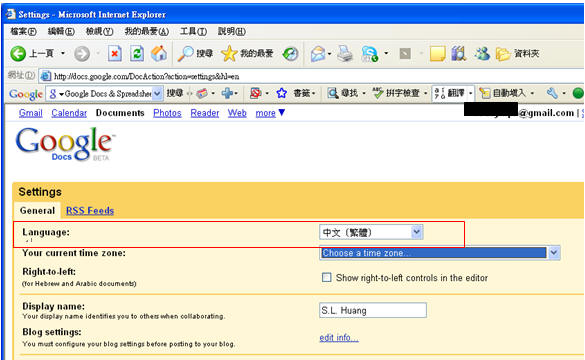Open the Photos link
This screenshot has width=585, height=360.
point(167,113)
